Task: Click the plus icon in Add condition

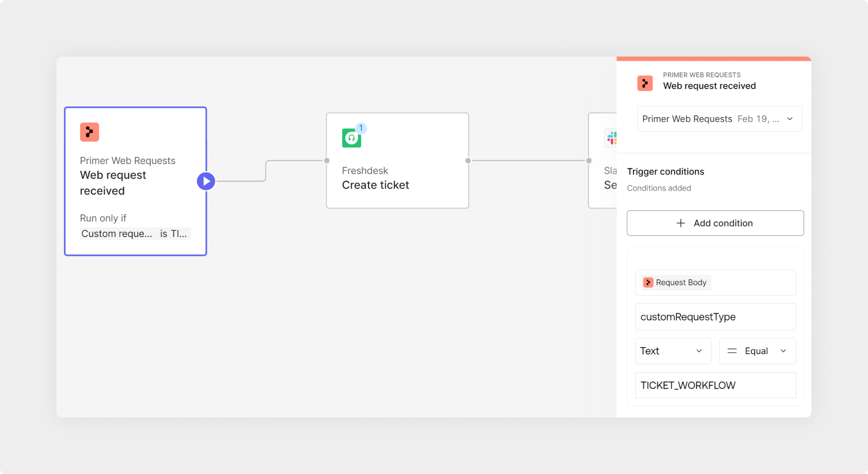Action: click(681, 223)
